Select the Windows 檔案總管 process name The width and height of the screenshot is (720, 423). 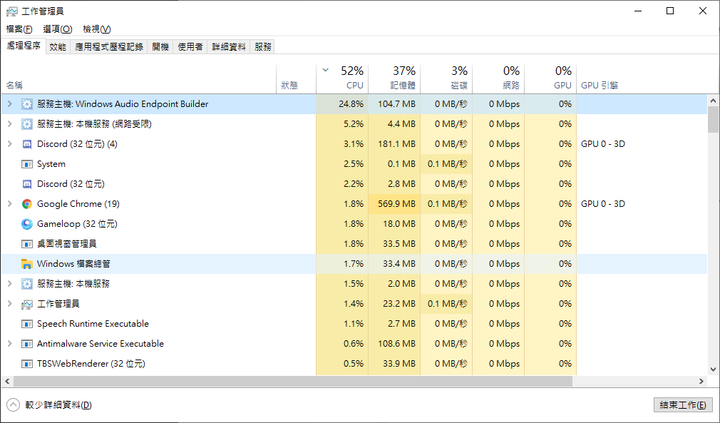tap(73, 264)
